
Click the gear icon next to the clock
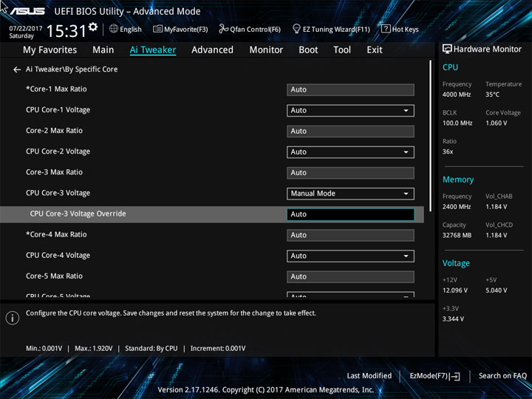pos(93,27)
